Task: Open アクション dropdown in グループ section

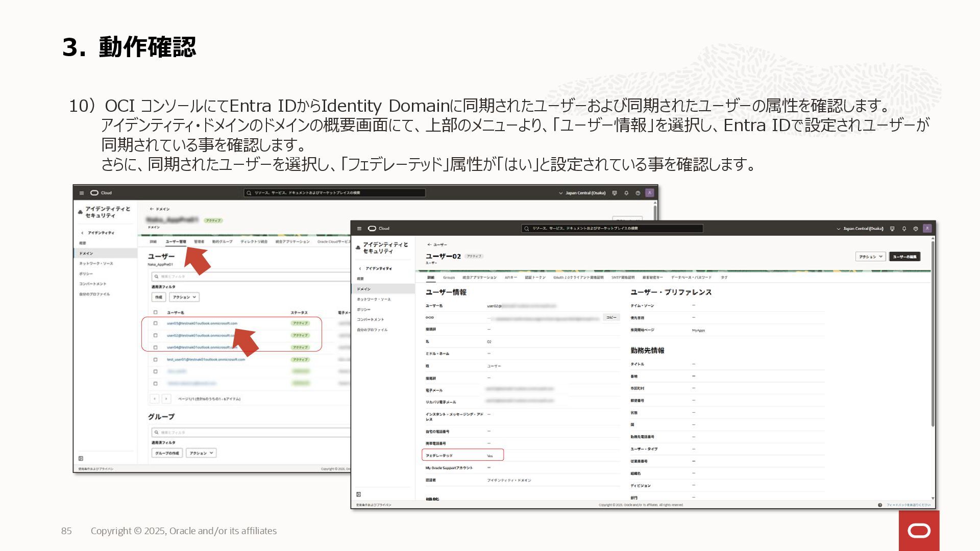Action: (x=201, y=453)
